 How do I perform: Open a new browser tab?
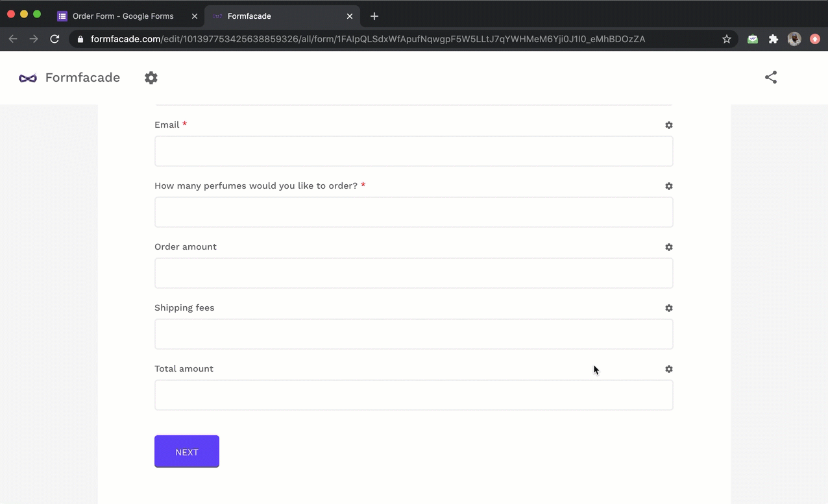point(374,16)
